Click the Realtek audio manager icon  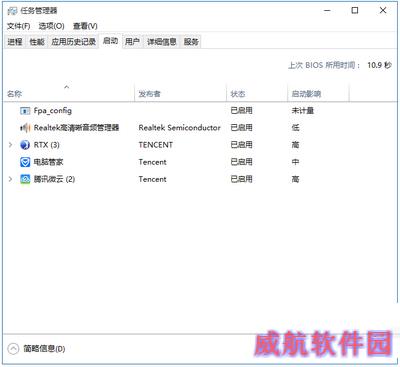(x=25, y=128)
